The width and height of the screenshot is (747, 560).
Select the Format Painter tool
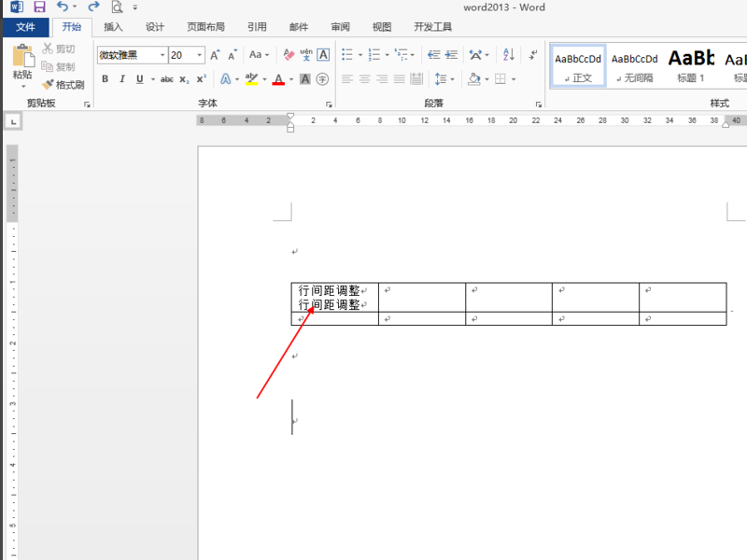tap(63, 84)
